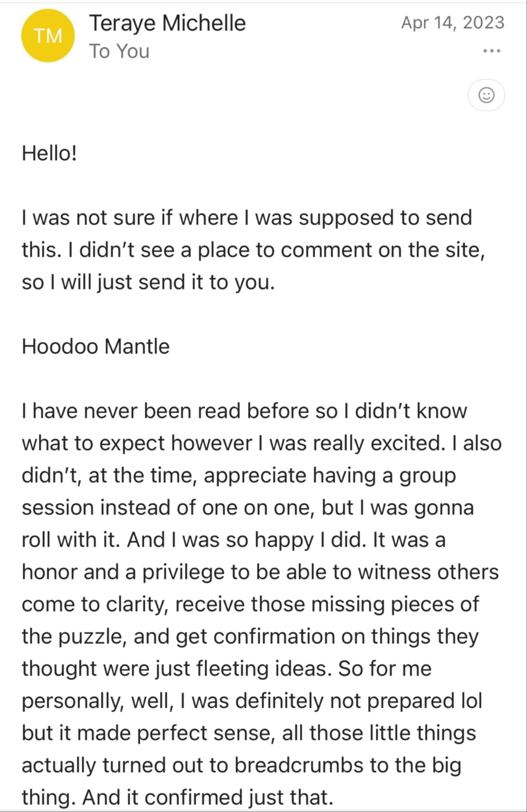Tap the yellow TM sender avatar

click(x=48, y=36)
